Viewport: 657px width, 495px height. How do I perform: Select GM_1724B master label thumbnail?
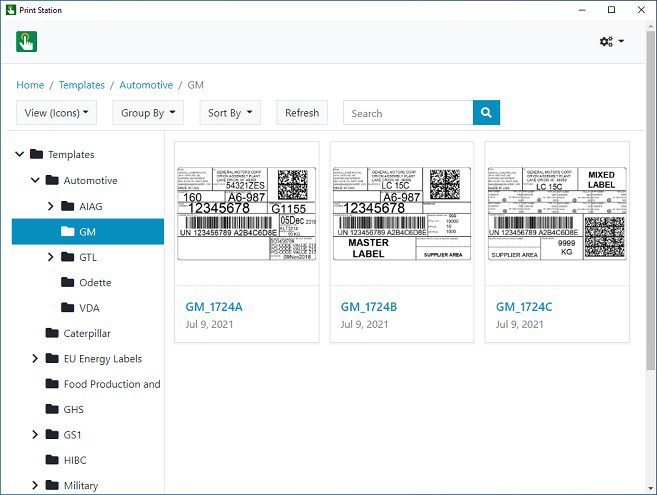coord(402,214)
